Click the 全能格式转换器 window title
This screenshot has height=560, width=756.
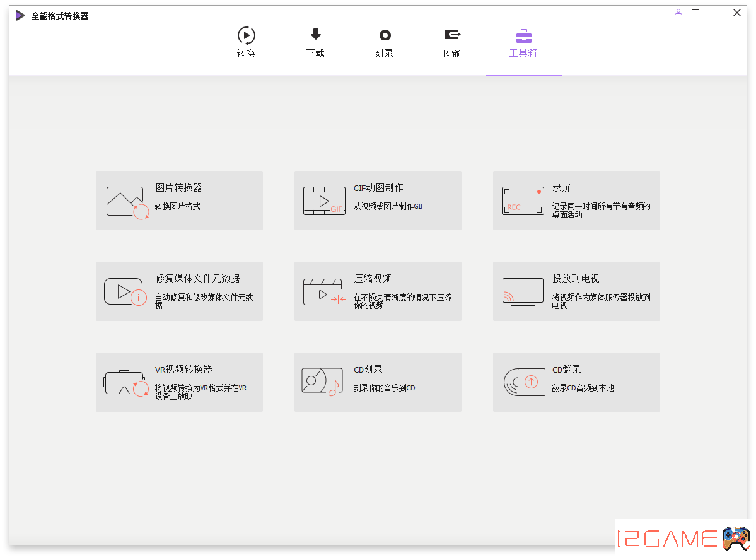(61, 16)
